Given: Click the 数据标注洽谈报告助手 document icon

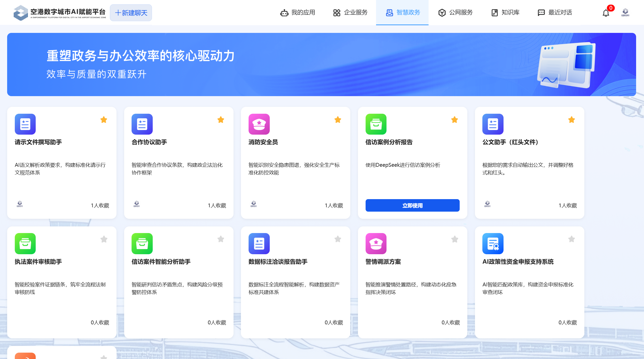Looking at the screenshot, I should pos(259,243).
